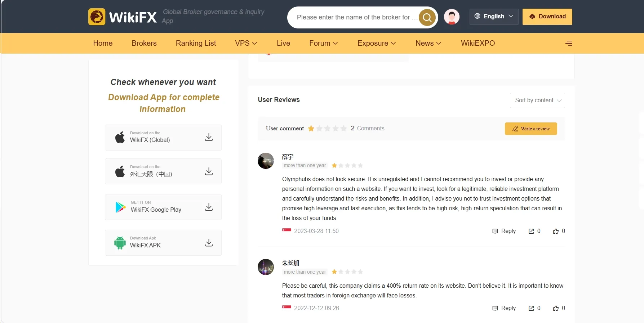Click reply icon on 薛宇's review
This screenshot has height=323, width=644.
tap(495, 231)
